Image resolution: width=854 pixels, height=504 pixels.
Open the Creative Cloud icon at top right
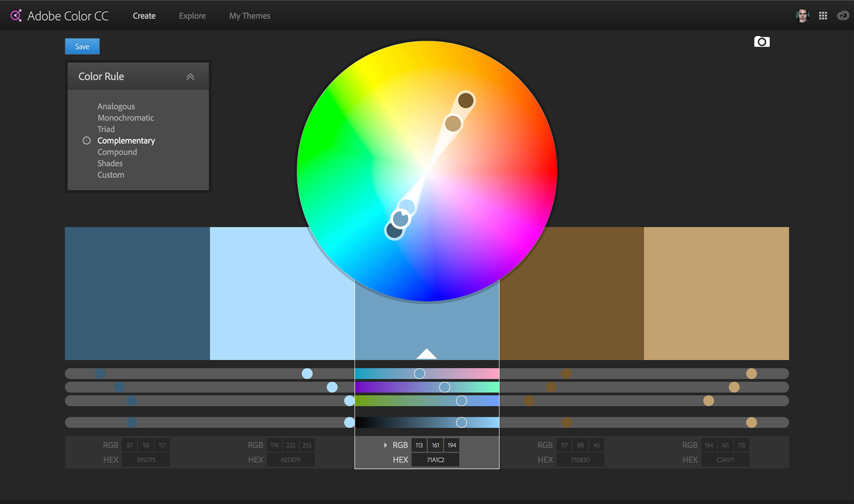[843, 15]
